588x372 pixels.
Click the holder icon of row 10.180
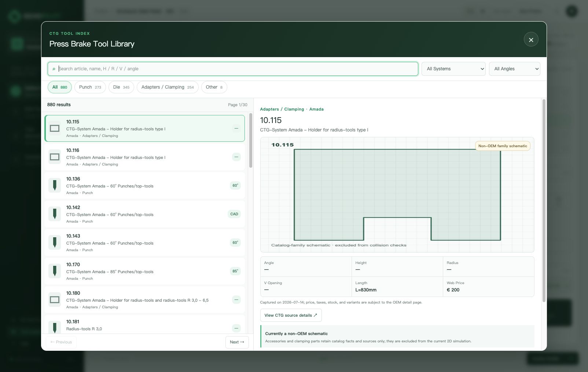click(x=55, y=300)
